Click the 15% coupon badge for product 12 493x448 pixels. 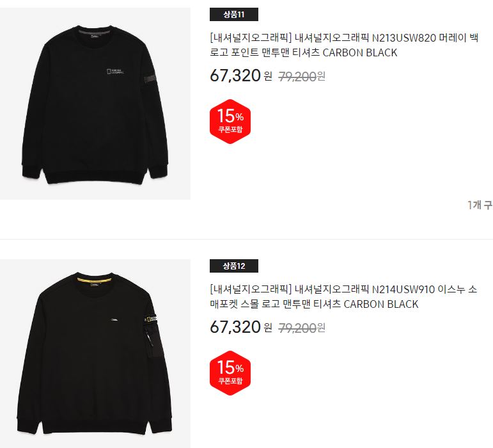[x=230, y=373]
